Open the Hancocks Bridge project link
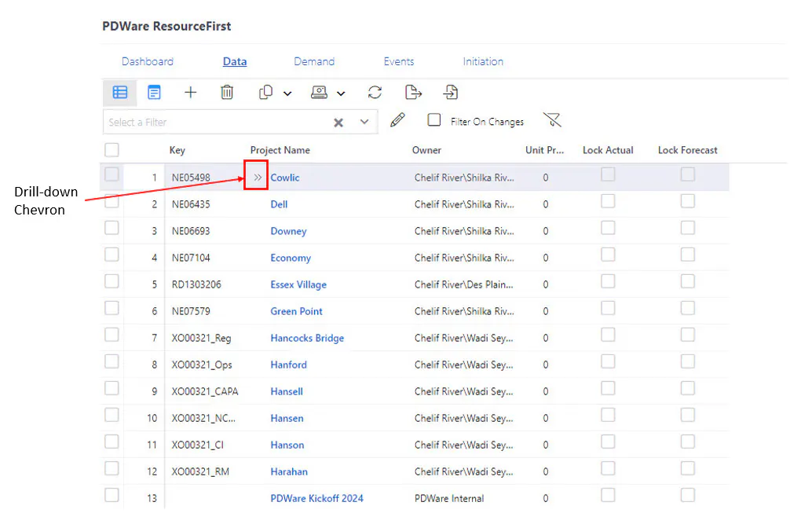Image resolution: width=812 pixels, height=524 pixels. pos(307,338)
